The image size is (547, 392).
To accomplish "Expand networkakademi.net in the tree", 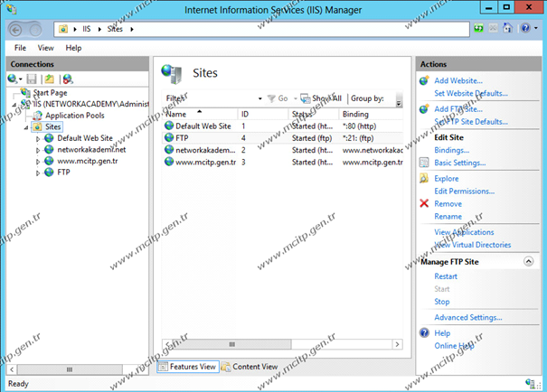I will pyautogui.click(x=38, y=150).
